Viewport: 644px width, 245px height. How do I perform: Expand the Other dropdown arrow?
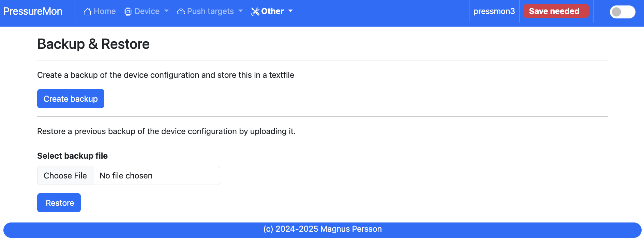(290, 11)
